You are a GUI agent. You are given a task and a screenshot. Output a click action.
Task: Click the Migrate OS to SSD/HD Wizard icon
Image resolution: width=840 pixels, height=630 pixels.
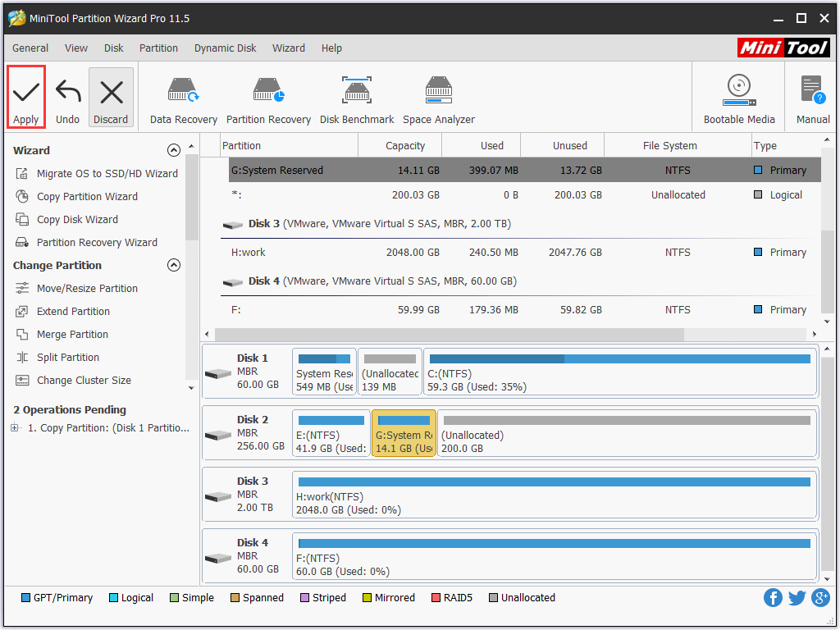coord(22,174)
